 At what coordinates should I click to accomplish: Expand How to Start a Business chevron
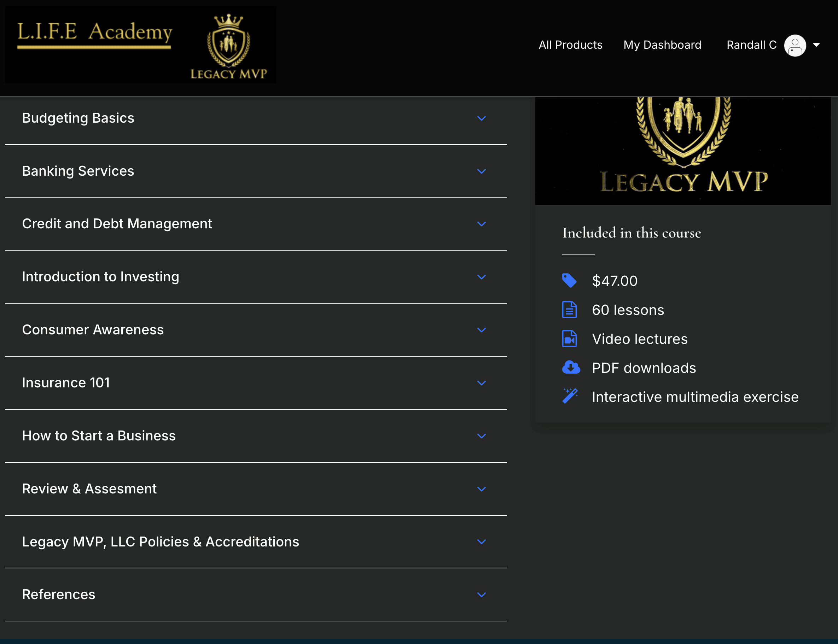pos(481,436)
